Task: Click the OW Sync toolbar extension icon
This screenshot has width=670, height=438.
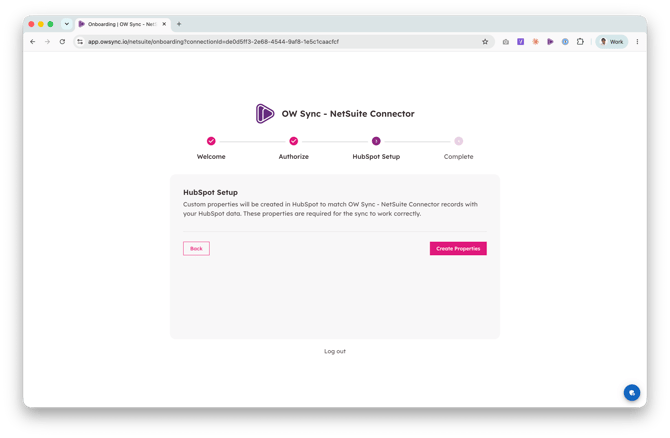Action: [x=550, y=41]
